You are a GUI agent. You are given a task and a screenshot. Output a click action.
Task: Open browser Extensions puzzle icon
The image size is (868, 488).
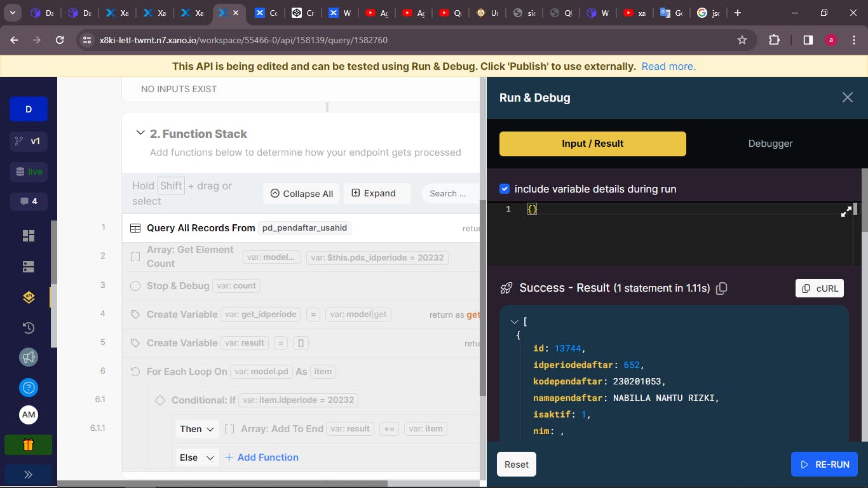click(774, 40)
